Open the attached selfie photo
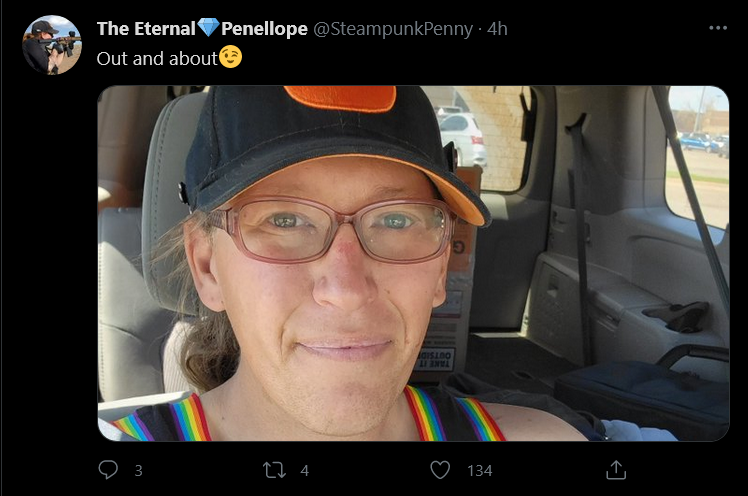This screenshot has width=748, height=496. click(x=413, y=263)
